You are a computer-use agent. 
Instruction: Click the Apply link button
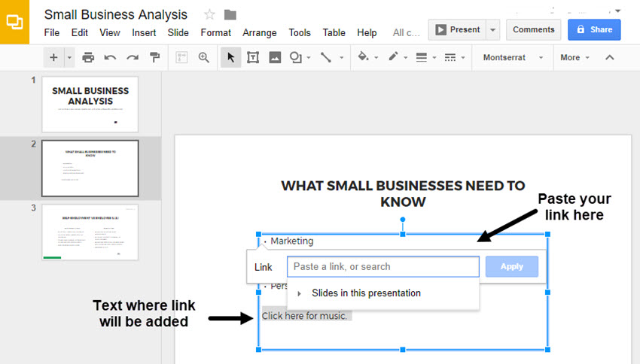512,266
